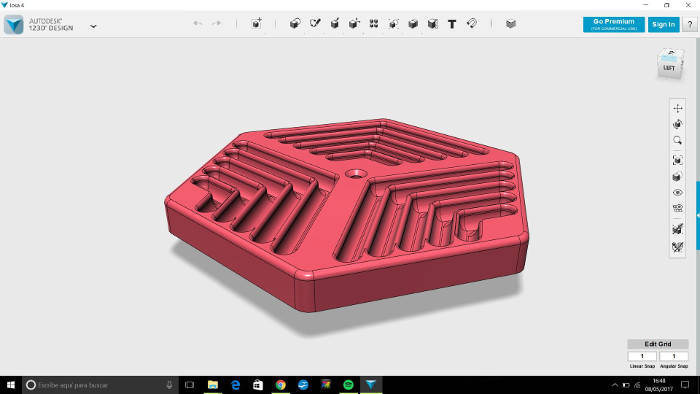Click the Go Premium button
The image size is (700, 394).
[x=614, y=25]
